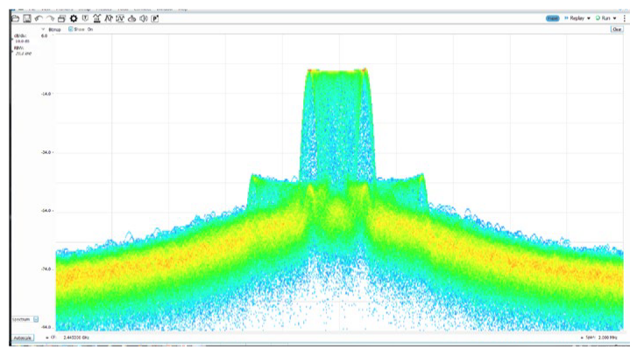The height and width of the screenshot is (357, 644).
Task: Open settings with the gear icon
Action: point(74,18)
